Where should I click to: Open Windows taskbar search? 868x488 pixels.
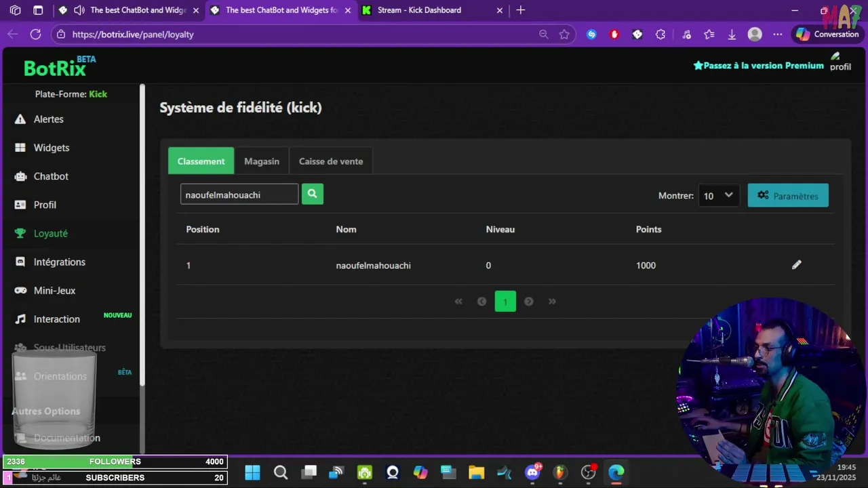281,472
